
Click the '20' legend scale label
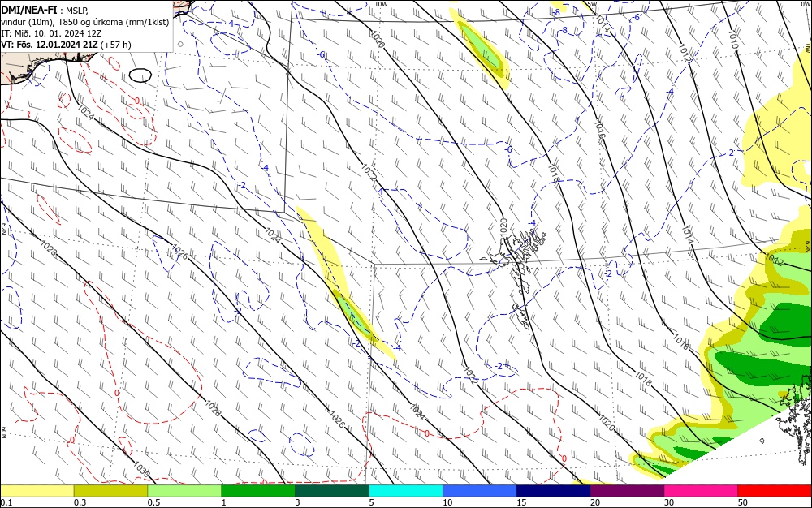point(595,502)
